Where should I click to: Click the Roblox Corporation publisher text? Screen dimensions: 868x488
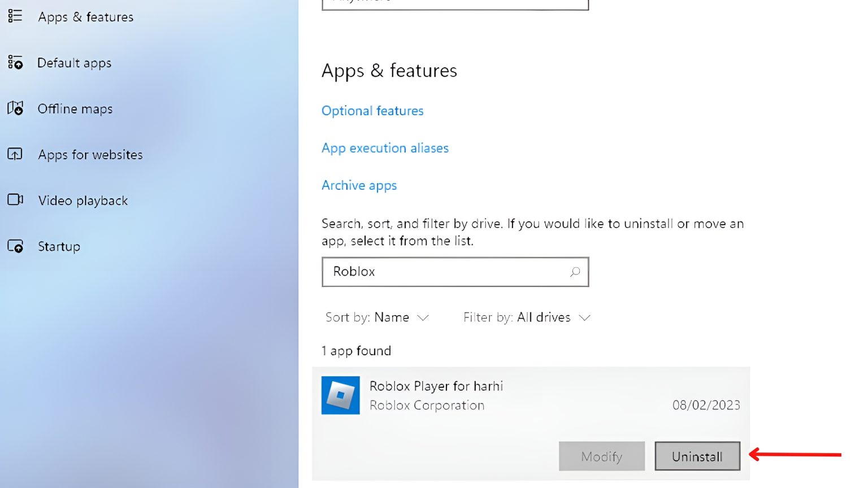tap(427, 406)
